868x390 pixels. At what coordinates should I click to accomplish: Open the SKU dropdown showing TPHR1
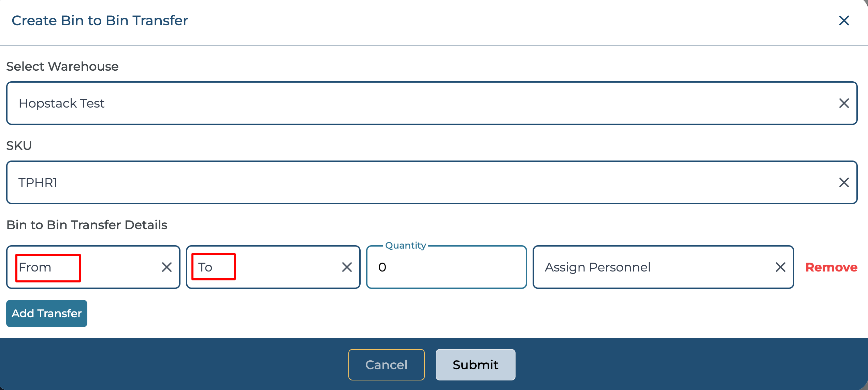pyautogui.click(x=409, y=182)
